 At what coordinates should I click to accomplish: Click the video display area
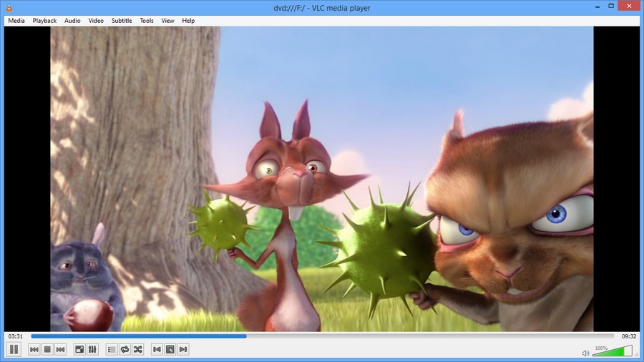point(321,179)
